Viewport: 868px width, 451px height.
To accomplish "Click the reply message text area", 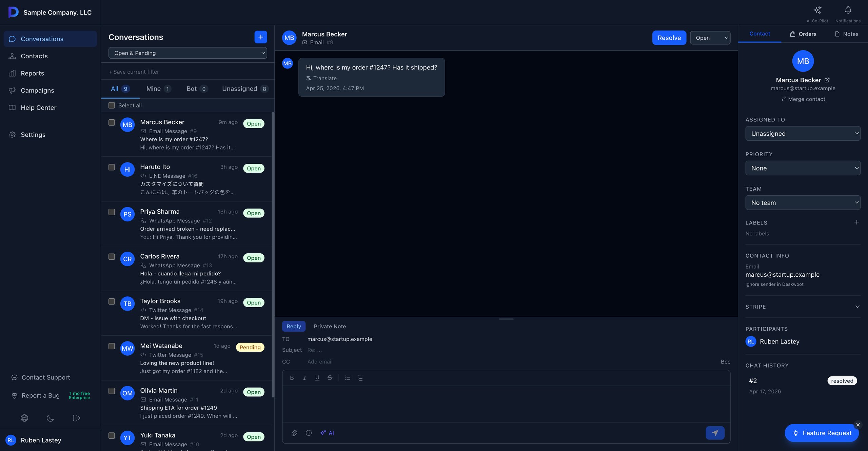I will tap(506, 404).
